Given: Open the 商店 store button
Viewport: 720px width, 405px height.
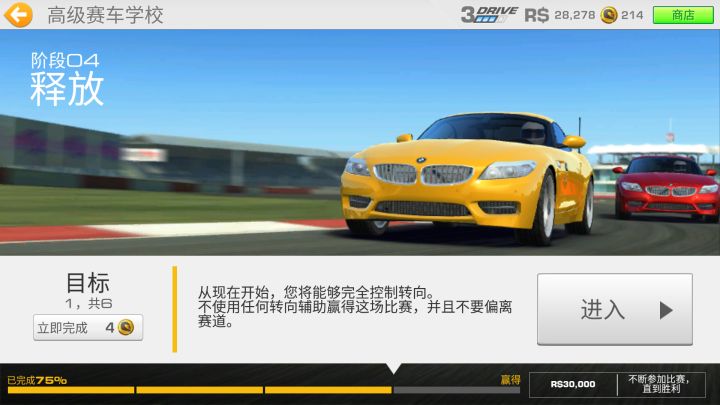Looking at the screenshot, I should point(683,15).
